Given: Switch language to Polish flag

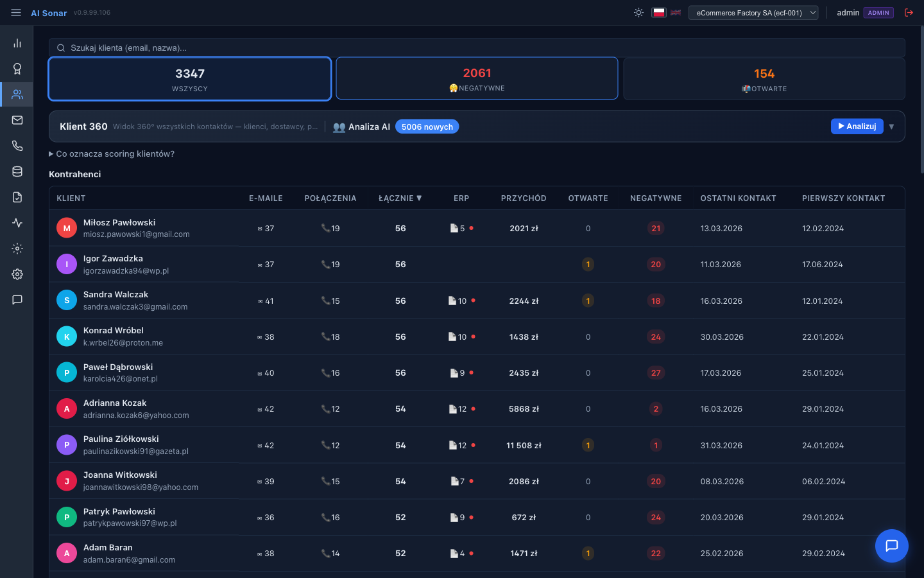Looking at the screenshot, I should pos(659,13).
